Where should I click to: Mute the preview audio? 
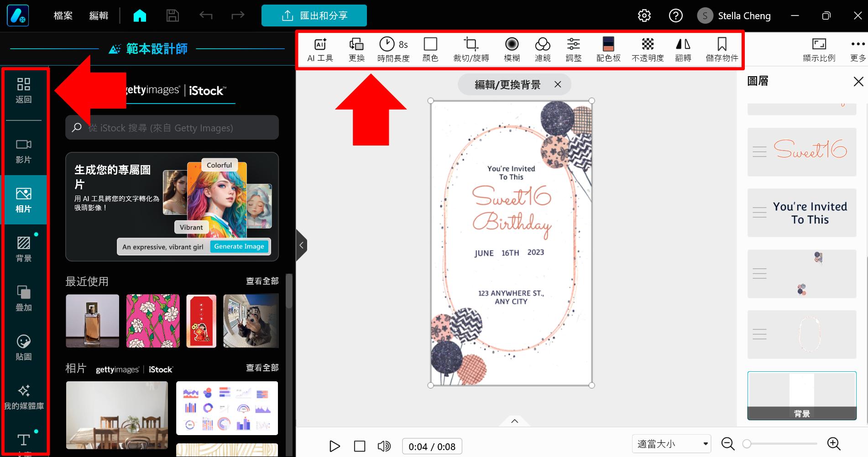coord(384,446)
